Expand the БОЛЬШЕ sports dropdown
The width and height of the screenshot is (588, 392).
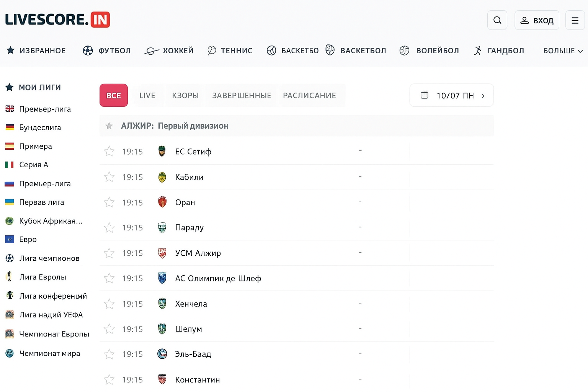(562, 50)
